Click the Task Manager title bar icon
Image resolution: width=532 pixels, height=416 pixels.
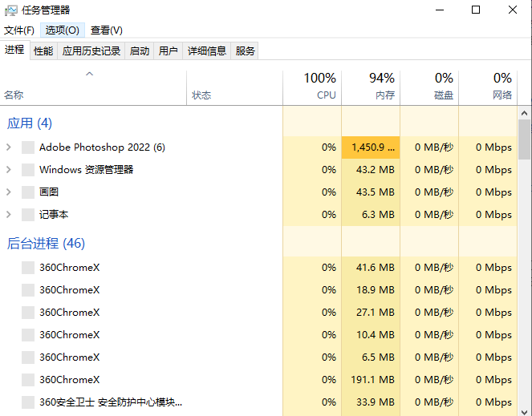10,10
